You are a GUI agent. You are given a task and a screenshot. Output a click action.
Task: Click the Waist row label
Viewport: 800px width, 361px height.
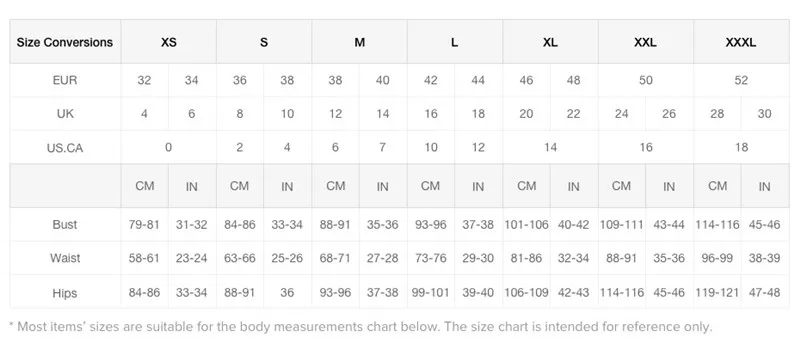(65, 258)
